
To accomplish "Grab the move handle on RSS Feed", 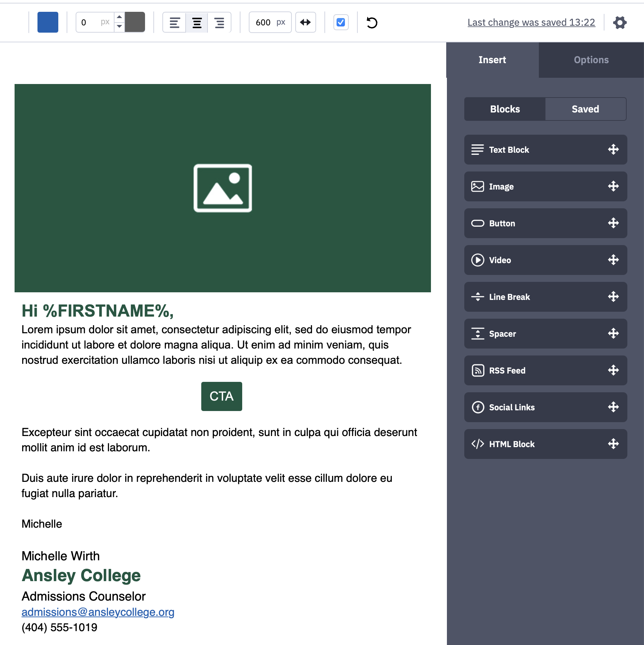I will tap(613, 370).
